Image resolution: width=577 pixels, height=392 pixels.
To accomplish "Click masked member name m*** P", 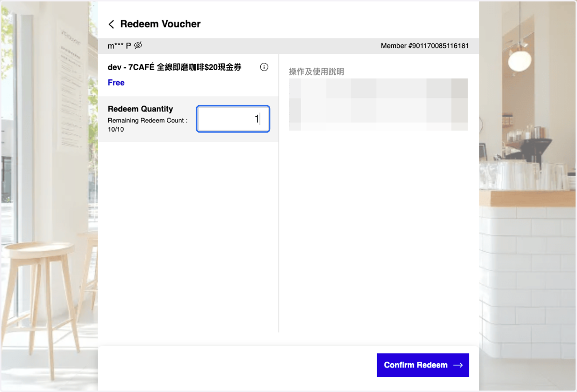I will pos(119,46).
